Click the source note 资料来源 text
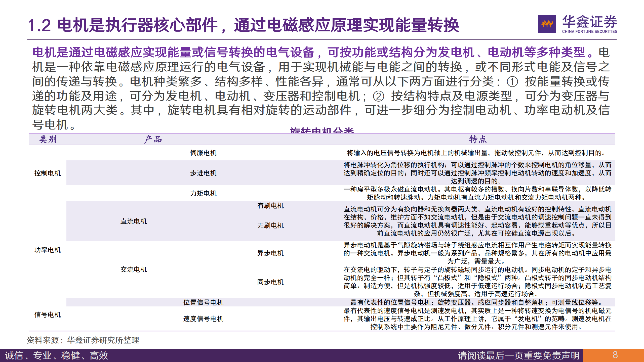This screenshot has height=362, width=644. (x=83, y=340)
